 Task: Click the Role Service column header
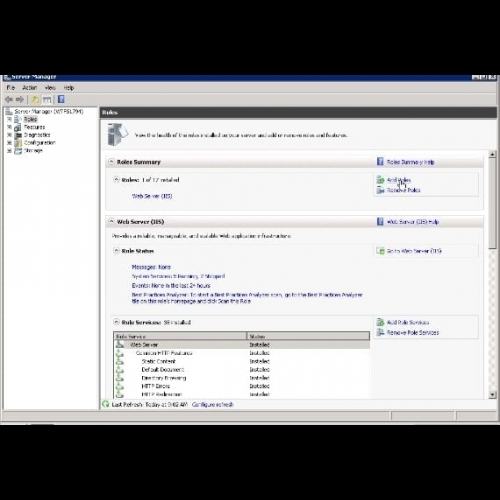(x=180, y=336)
